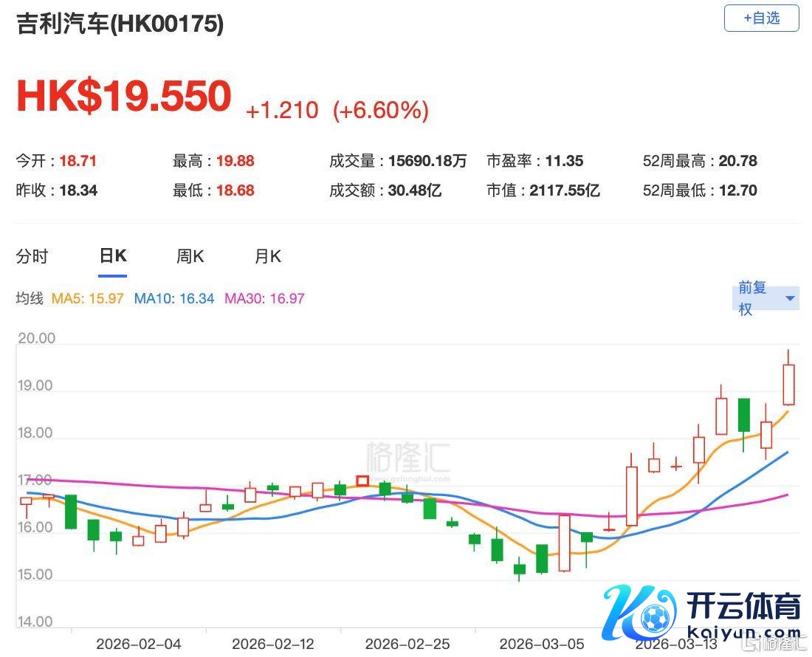
Task: Switch to the 周K chart tab
Action: click(x=190, y=257)
